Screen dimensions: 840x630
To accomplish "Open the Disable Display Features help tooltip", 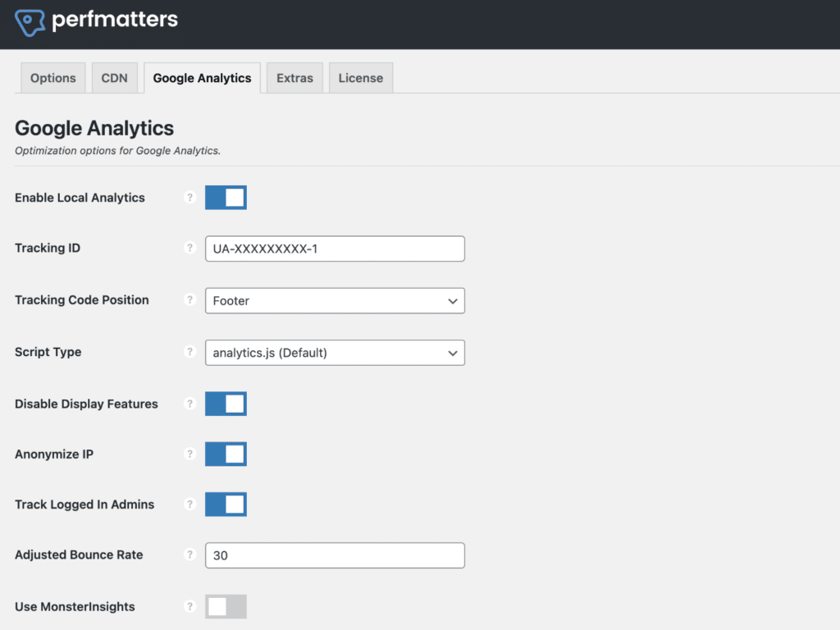I will pos(189,404).
